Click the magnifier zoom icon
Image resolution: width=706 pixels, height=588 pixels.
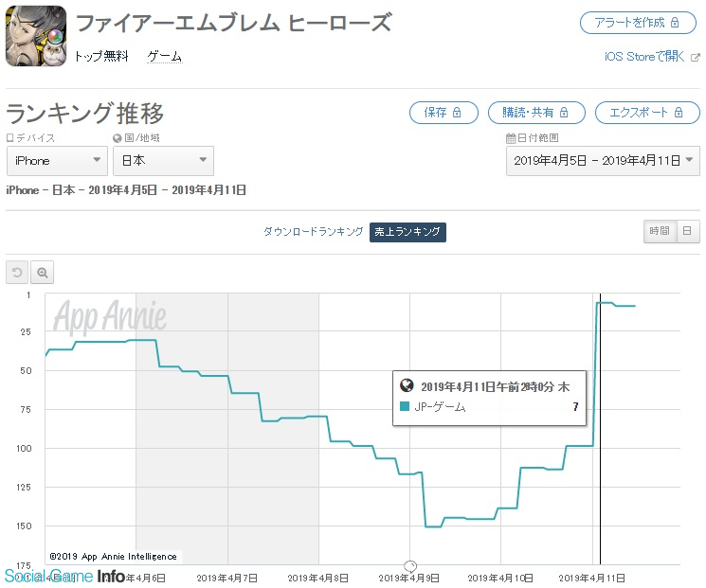[x=43, y=273]
